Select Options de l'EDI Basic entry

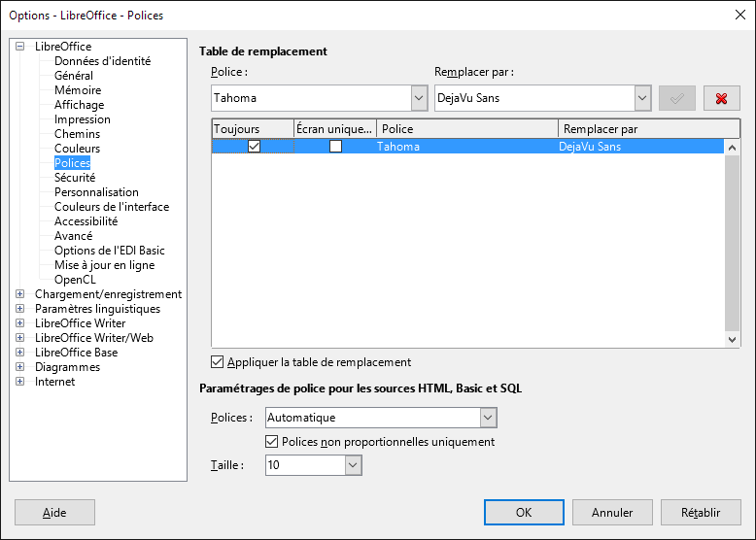tap(110, 250)
